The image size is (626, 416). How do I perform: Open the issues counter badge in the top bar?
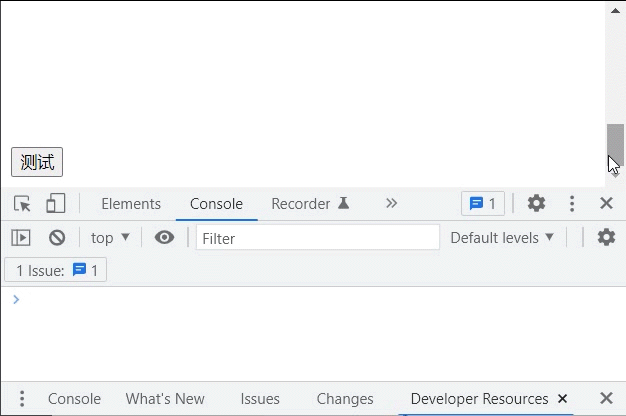483,204
